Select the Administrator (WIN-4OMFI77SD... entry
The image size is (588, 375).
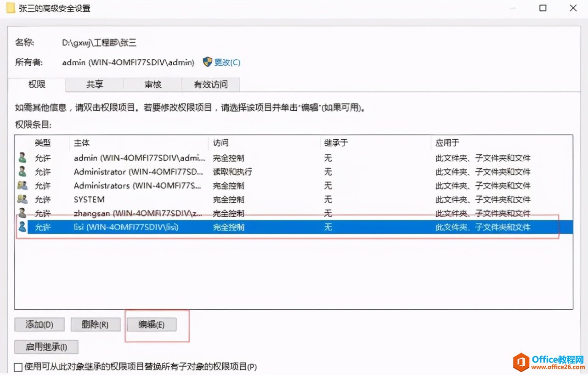294,172
